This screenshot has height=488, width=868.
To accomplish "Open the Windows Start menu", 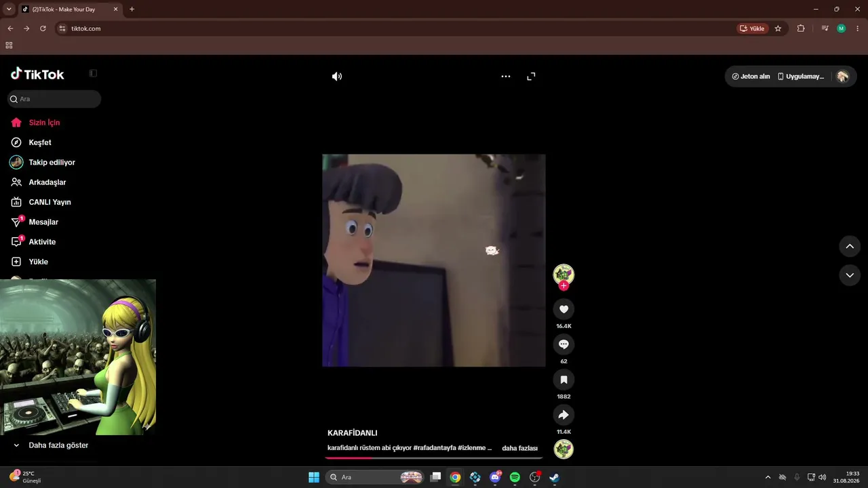I will pos(314,477).
